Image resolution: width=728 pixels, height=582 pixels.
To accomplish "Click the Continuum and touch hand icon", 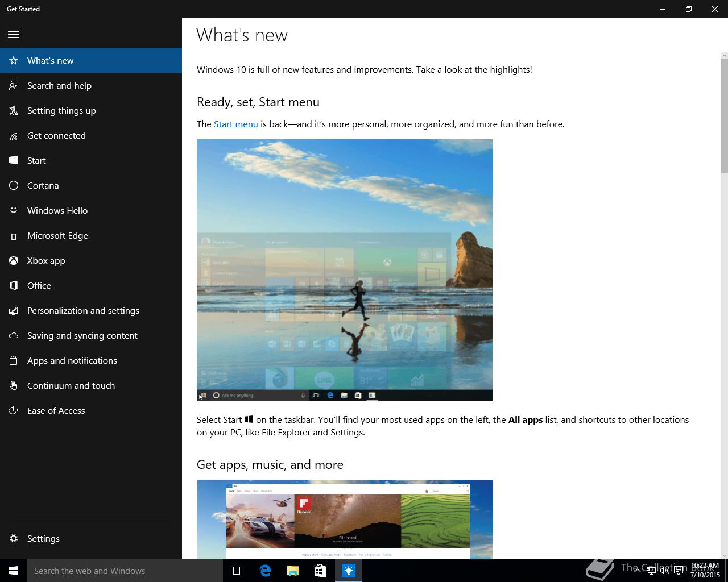I will [x=14, y=385].
